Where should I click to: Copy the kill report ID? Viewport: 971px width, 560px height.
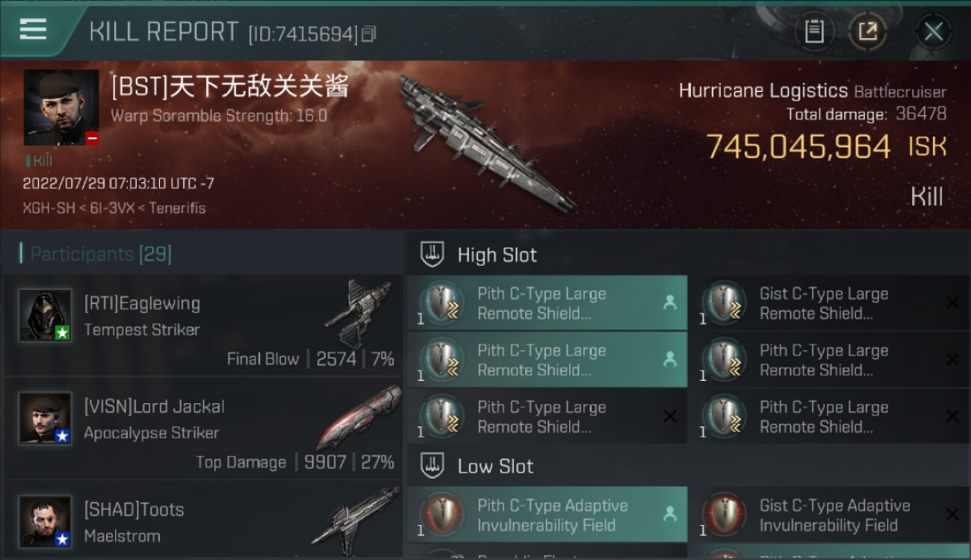pos(368,34)
